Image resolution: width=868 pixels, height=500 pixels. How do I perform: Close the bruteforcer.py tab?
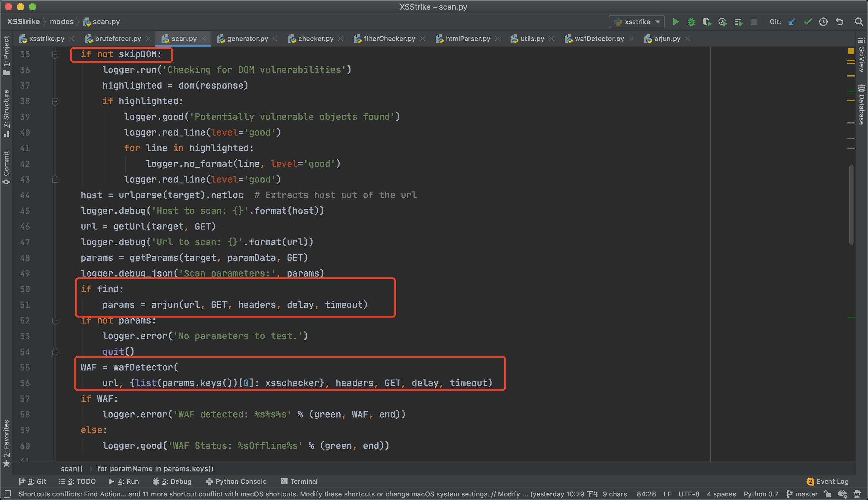(148, 39)
